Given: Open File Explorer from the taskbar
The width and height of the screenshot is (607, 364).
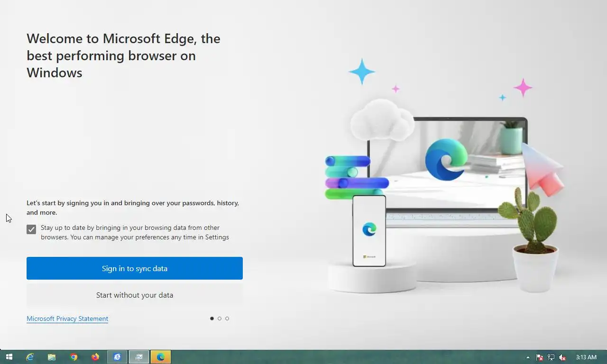Looking at the screenshot, I should click(x=52, y=357).
